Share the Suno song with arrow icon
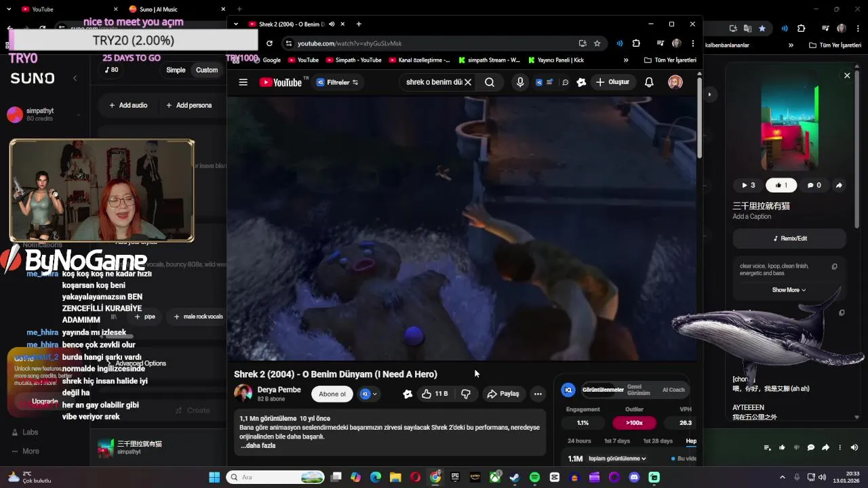The width and height of the screenshot is (868, 488). 839,185
